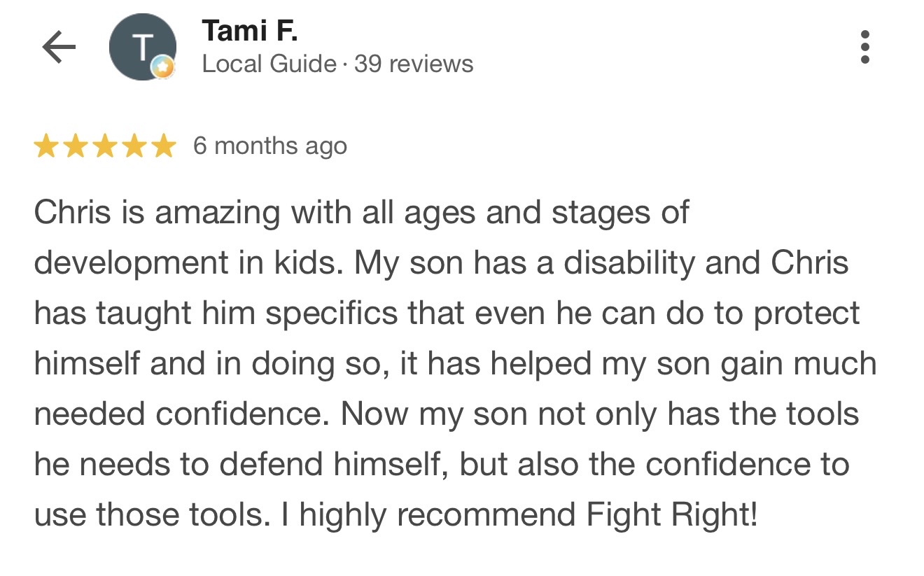This screenshot has height=576, width=924.
Task: Open Tami F.'s profile from her name
Action: click(249, 30)
